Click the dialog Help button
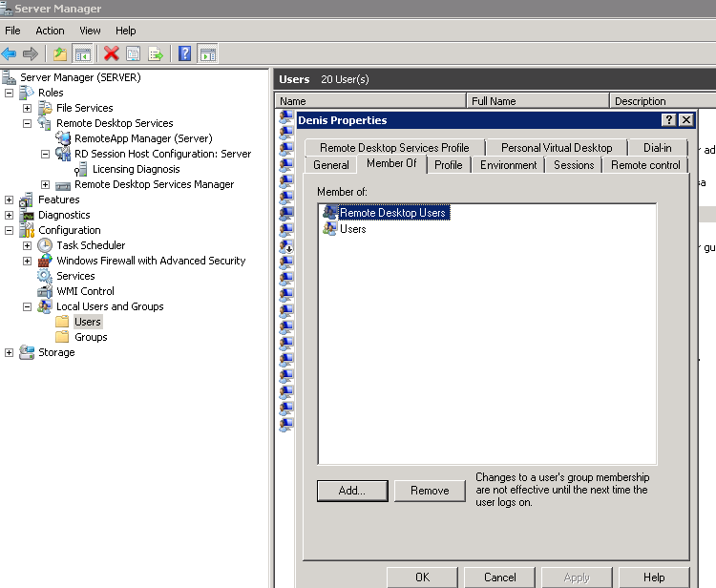The height and width of the screenshot is (588, 716). coord(654,577)
